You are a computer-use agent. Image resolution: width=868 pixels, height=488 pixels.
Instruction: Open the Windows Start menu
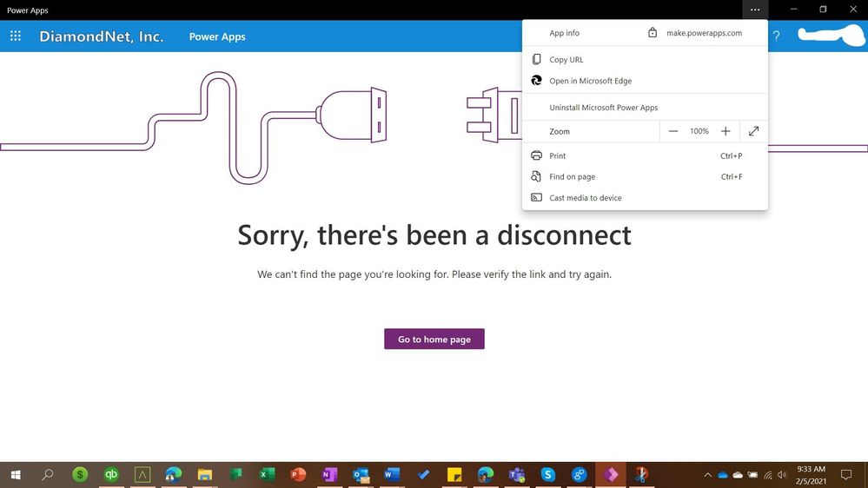tap(16, 475)
